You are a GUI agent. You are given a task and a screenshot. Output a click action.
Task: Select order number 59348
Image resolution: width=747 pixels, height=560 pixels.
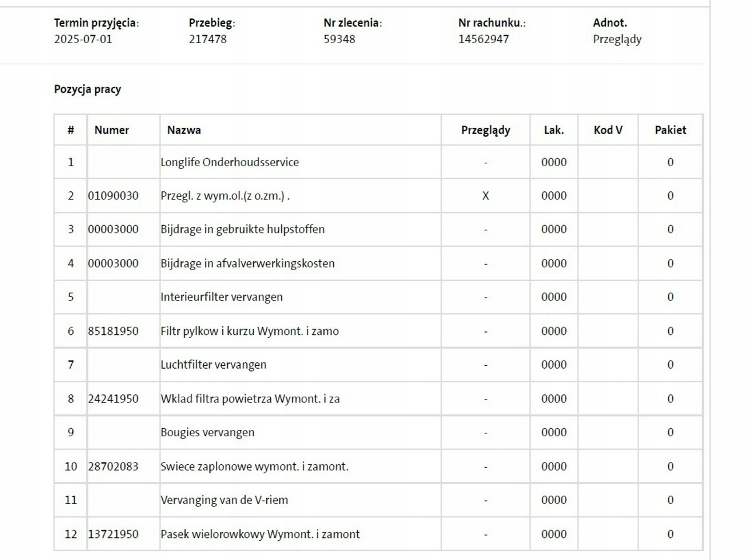tap(339, 39)
